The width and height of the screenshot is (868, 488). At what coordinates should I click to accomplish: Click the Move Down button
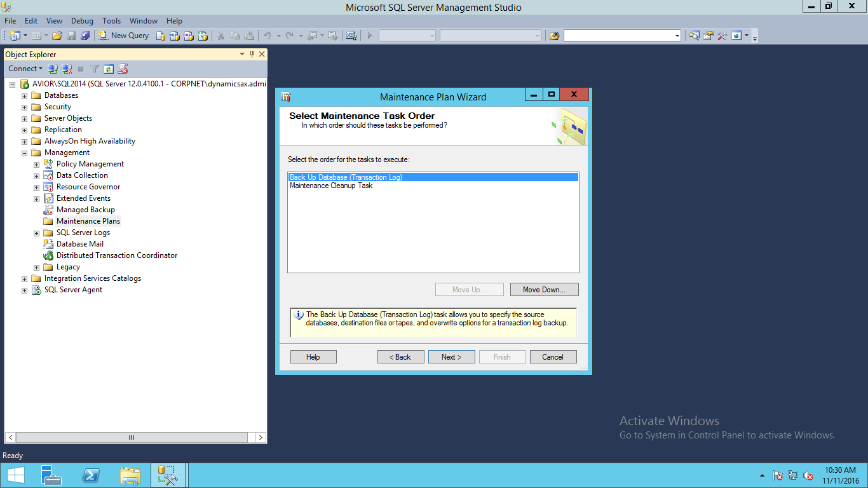point(544,290)
